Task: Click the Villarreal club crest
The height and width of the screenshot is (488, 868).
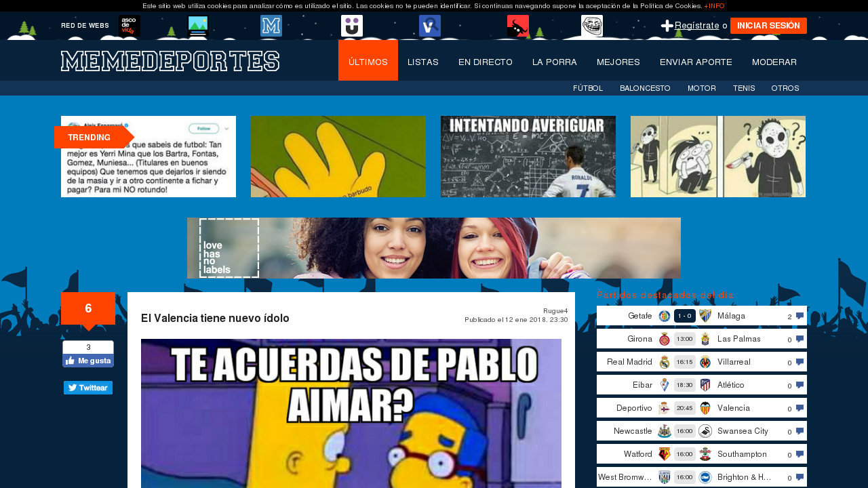Action: coord(705,362)
